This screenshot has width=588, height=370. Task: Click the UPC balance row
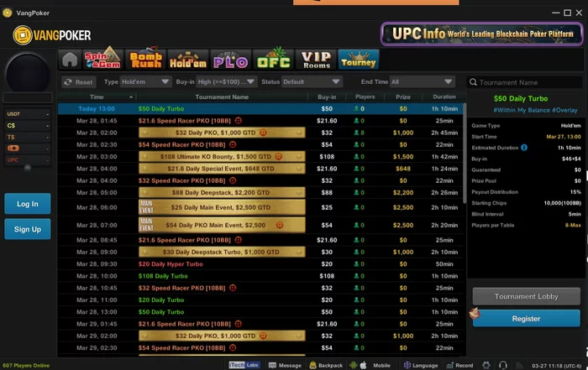[x=28, y=160]
